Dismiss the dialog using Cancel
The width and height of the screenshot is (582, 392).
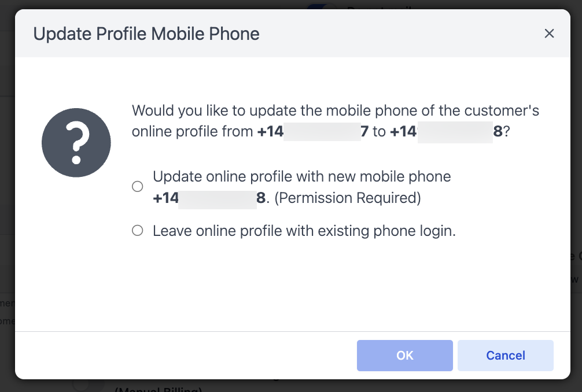505,355
